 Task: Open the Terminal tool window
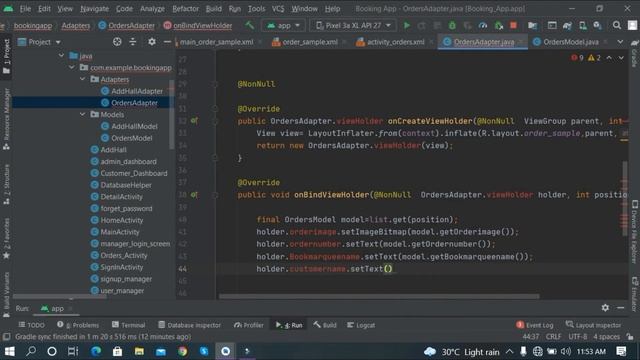click(x=129, y=325)
